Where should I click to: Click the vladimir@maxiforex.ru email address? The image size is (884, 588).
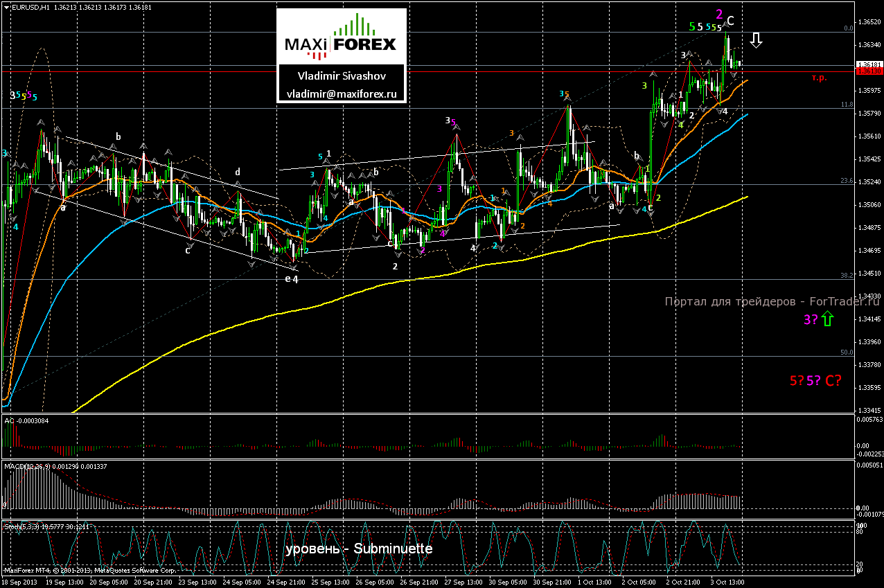point(341,94)
